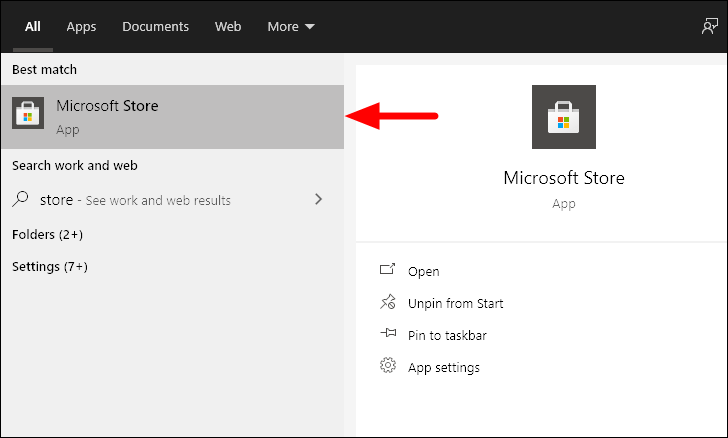Select the Web filter tab
The image size is (728, 438).
228,26
